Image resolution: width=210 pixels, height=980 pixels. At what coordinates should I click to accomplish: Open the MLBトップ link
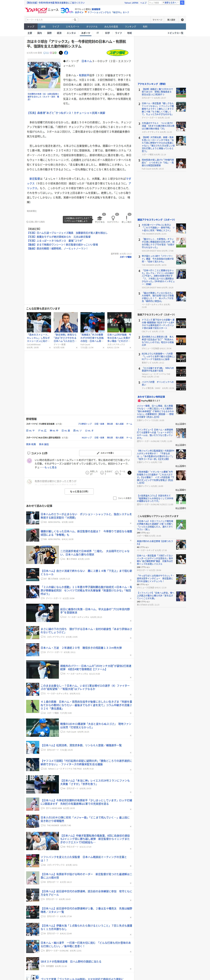(87, 438)
